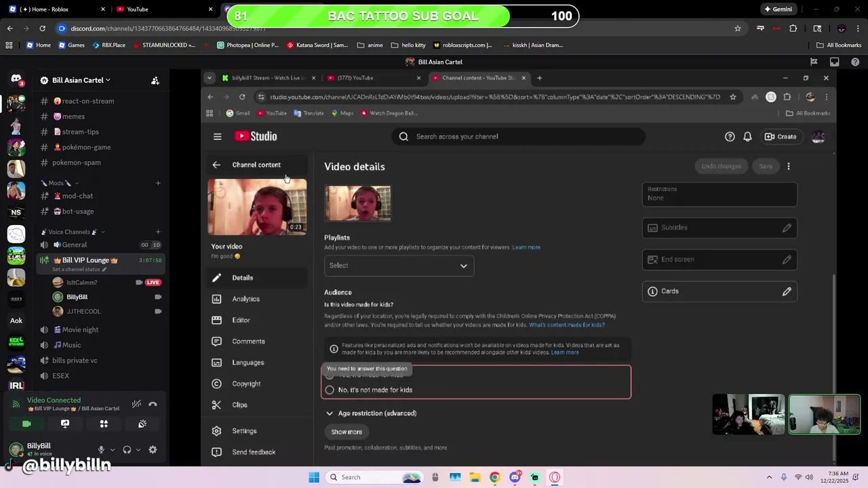
Task: Click Send feedback in Studio sidebar
Action: coord(257,452)
